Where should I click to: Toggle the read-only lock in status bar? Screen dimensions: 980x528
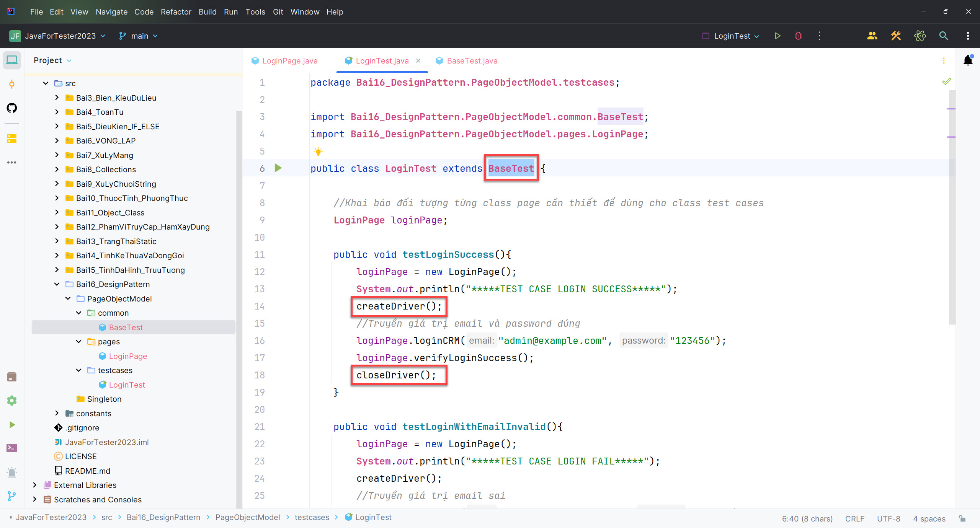pos(962,519)
